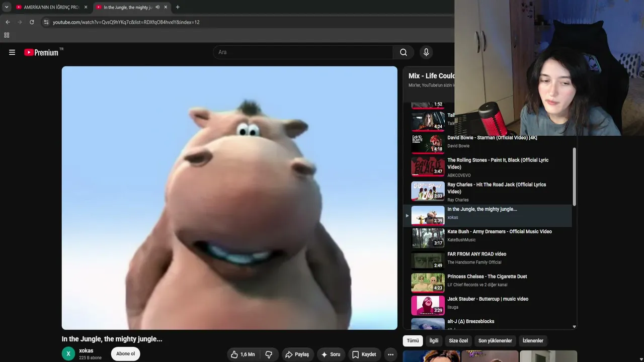The width and height of the screenshot is (644, 362).
Task: Open the YouTube guide hamburger menu
Action: click(12, 52)
